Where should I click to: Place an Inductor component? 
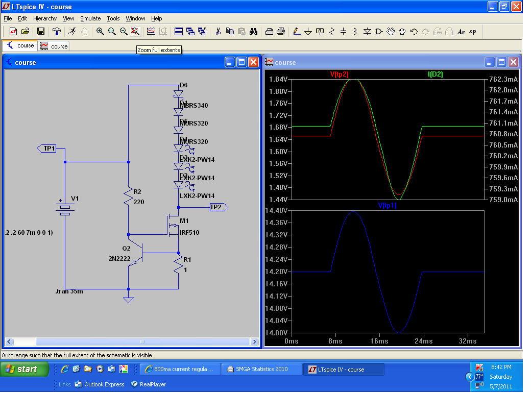click(x=355, y=32)
